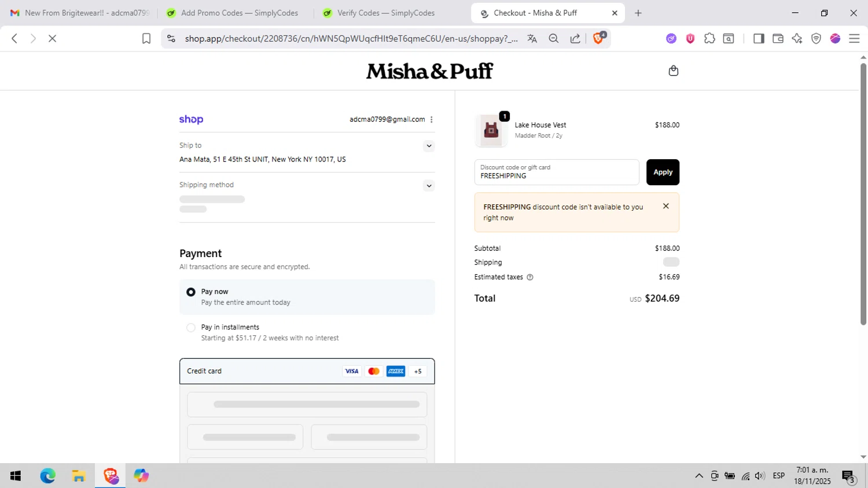View site information icon in address bar
This screenshot has height=488, width=868.
point(171,38)
